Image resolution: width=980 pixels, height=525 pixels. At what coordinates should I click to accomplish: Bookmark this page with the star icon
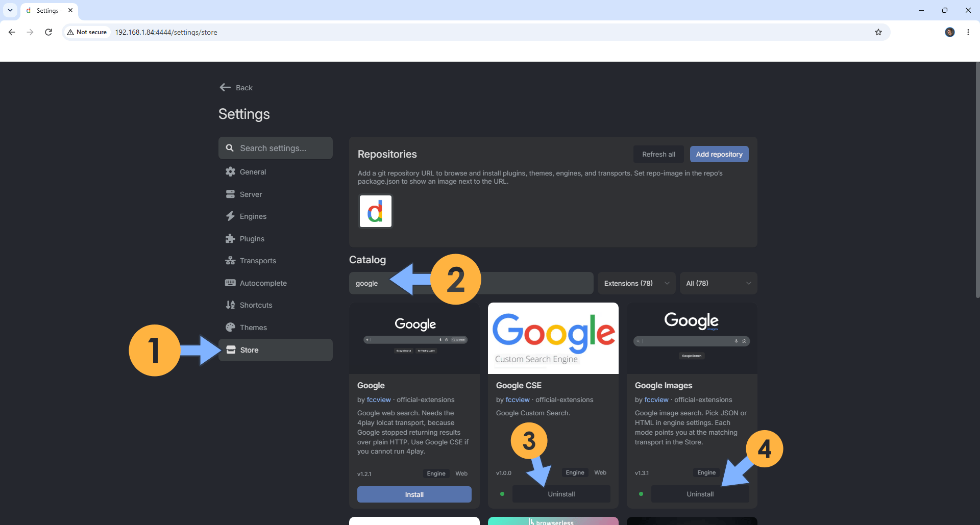[x=878, y=32]
